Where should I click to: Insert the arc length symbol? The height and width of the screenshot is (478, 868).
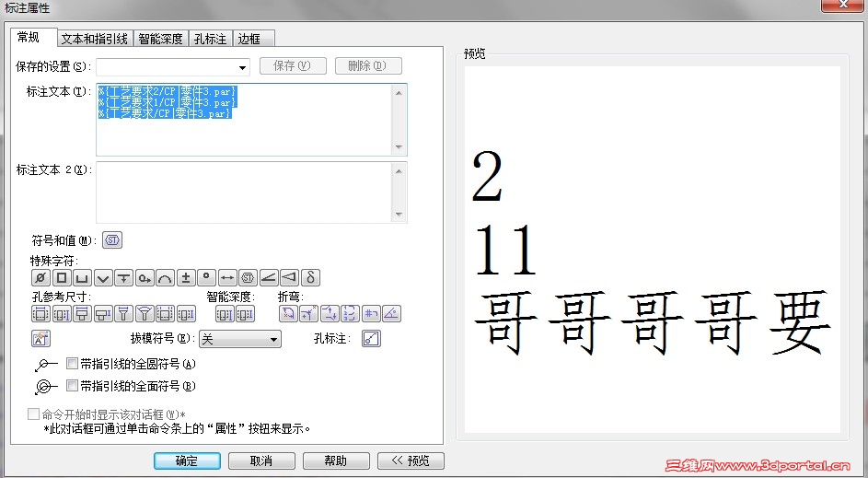[x=165, y=277]
